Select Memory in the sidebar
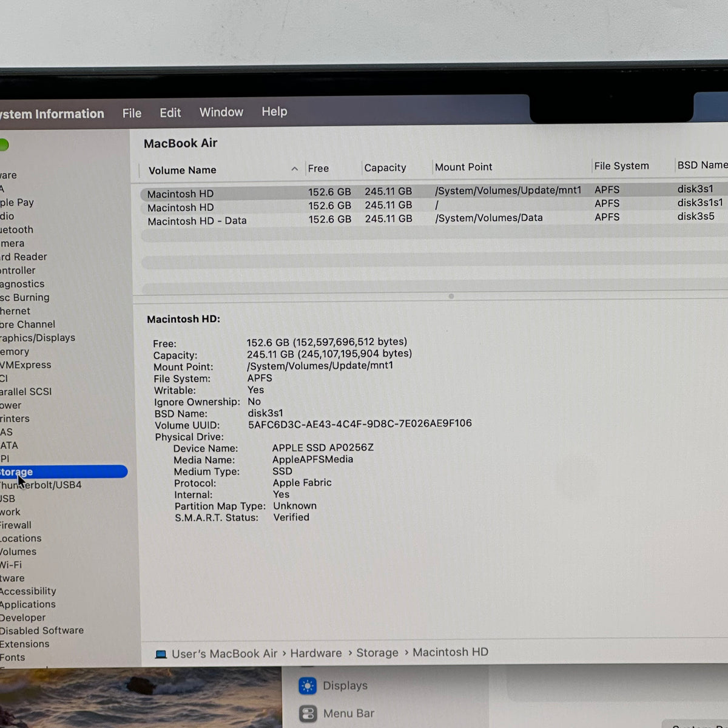 tap(15, 352)
